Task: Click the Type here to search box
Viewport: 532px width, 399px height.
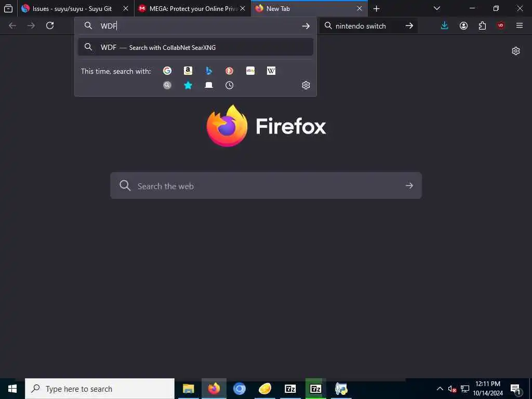Action: pos(100,389)
